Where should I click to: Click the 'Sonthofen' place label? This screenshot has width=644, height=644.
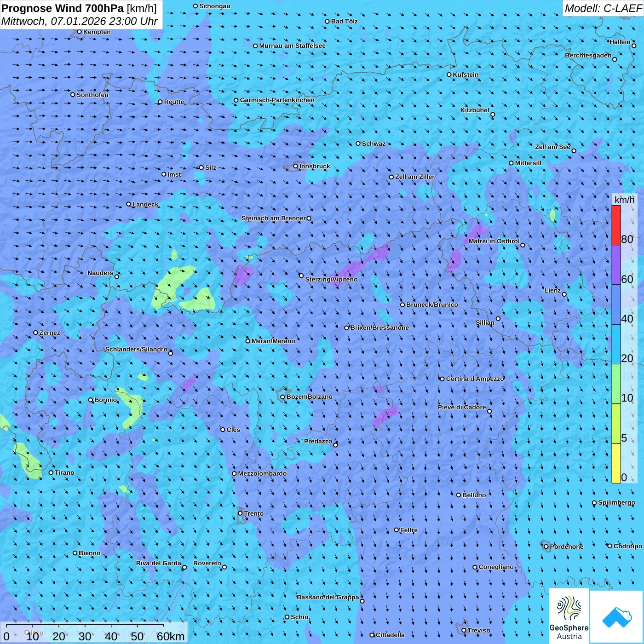pos(92,95)
